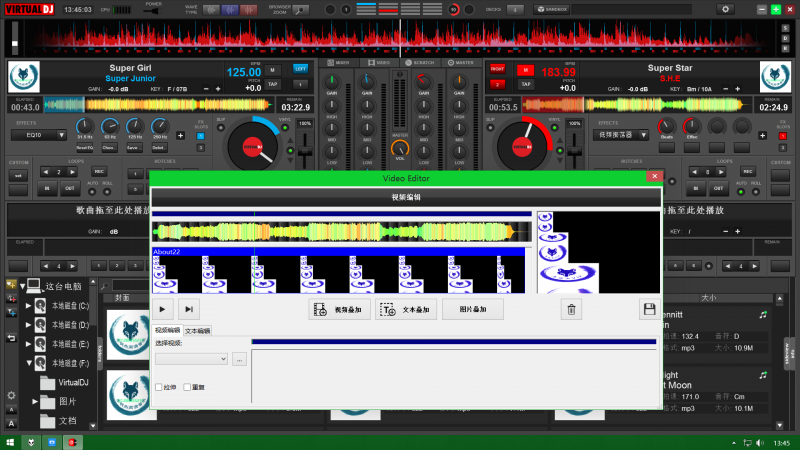Delete the selected item with the trash icon
The width and height of the screenshot is (800, 450).
click(571, 309)
